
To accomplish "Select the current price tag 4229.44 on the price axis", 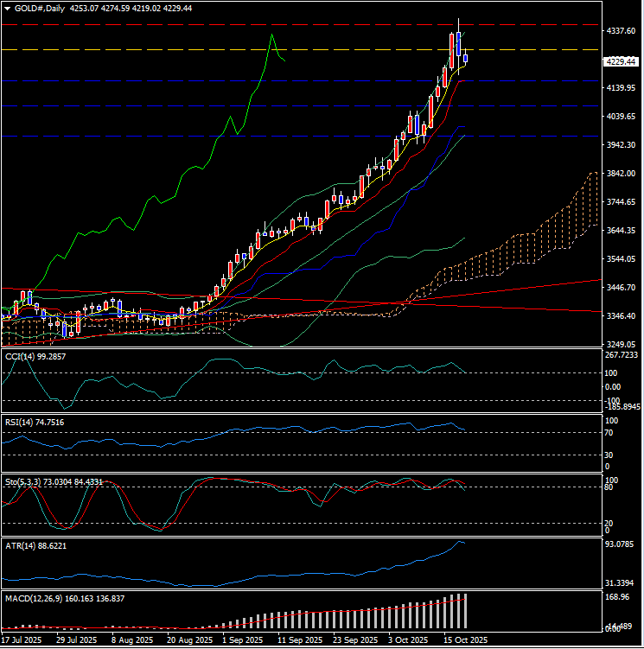I will (620, 61).
